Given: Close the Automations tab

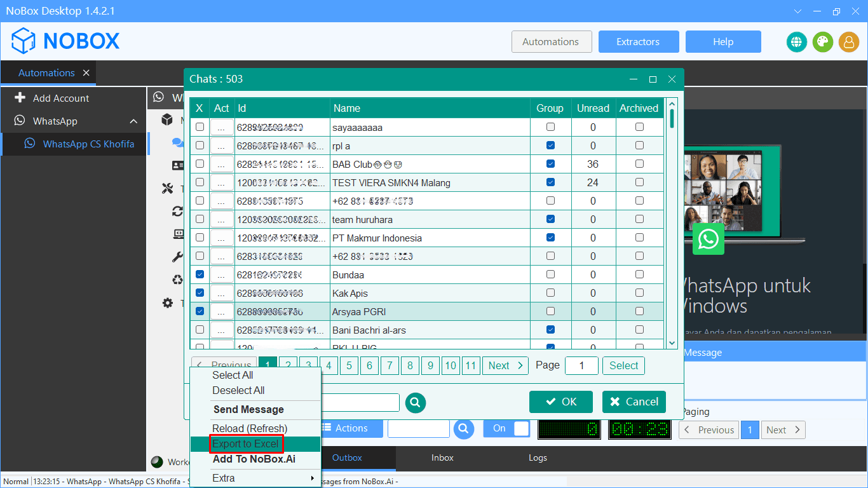Looking at the screenshot, I should click(x=86, y=73).
